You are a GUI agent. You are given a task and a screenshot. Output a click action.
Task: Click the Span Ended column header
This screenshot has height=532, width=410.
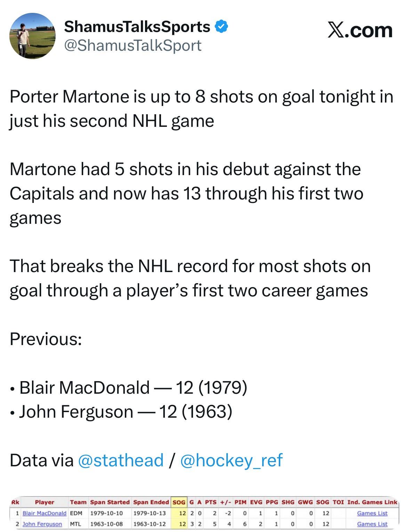[x=151, y=502]
